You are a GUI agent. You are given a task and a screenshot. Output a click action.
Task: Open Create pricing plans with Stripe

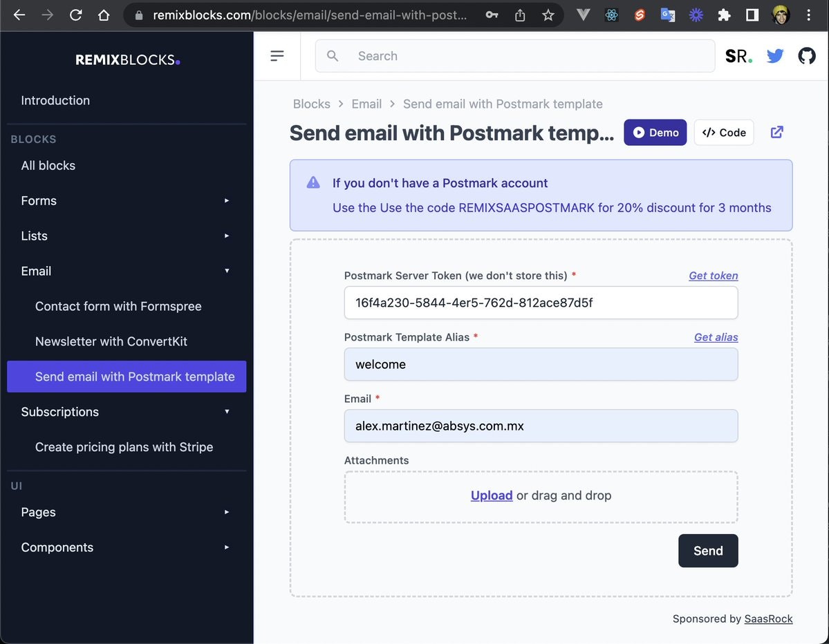coord(127,447)
